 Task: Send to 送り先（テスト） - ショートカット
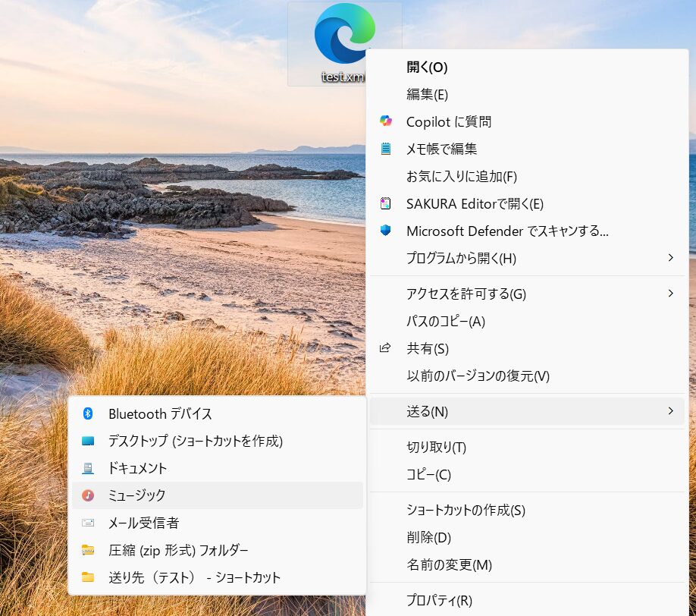pos(218,577)
